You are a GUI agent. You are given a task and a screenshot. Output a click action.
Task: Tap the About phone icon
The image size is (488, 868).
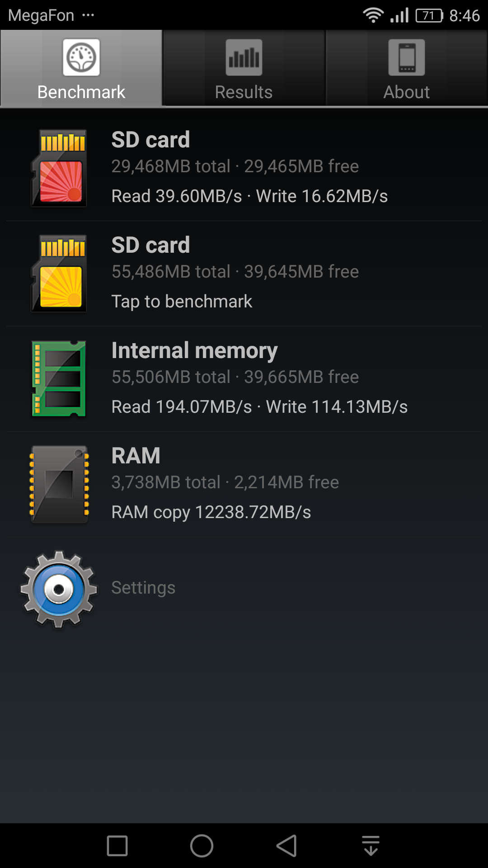click(407, 57)
